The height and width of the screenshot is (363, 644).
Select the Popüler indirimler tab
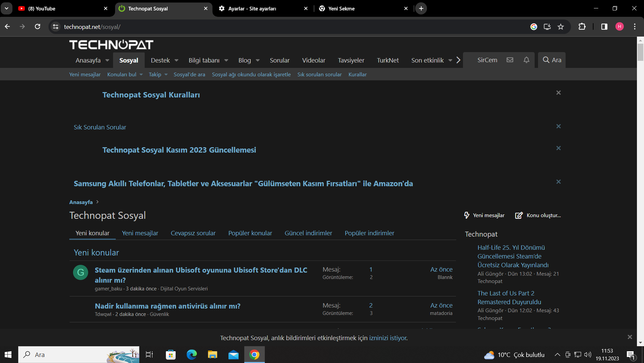[x=369, y=233]
